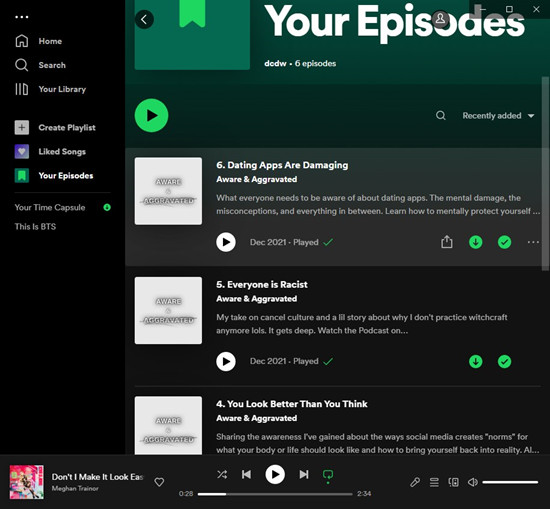Show lyrics with microphone icon
550x509 pixels.
point(415,482)
